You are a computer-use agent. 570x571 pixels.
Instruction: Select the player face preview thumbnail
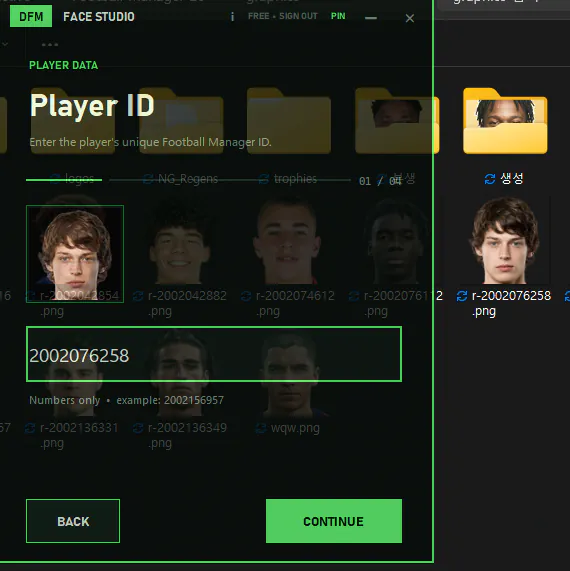(75, 254)
